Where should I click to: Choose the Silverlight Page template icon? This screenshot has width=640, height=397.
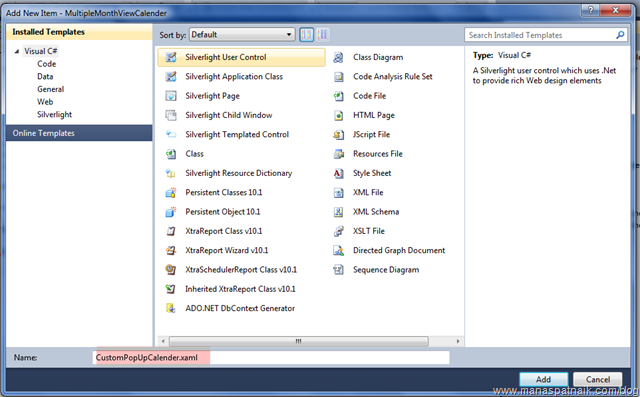[171, 96]
